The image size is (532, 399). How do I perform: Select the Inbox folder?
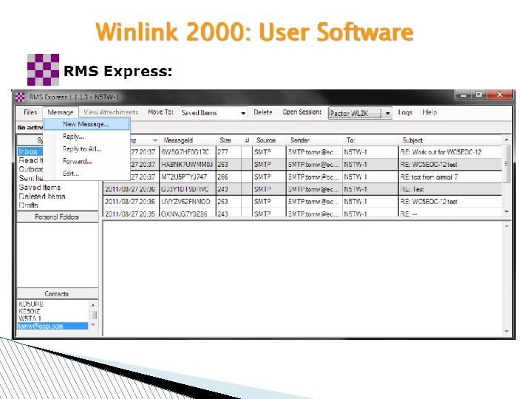(x=28, y=151)
